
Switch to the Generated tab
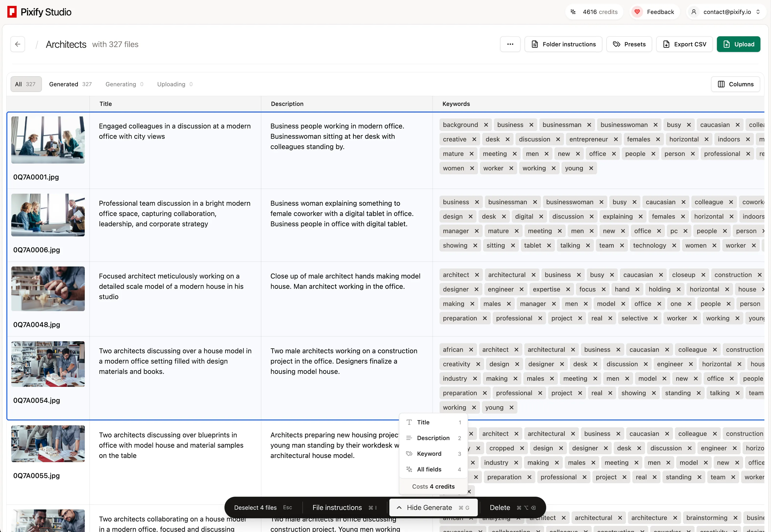pyautogui.click(x=70, y=84)
